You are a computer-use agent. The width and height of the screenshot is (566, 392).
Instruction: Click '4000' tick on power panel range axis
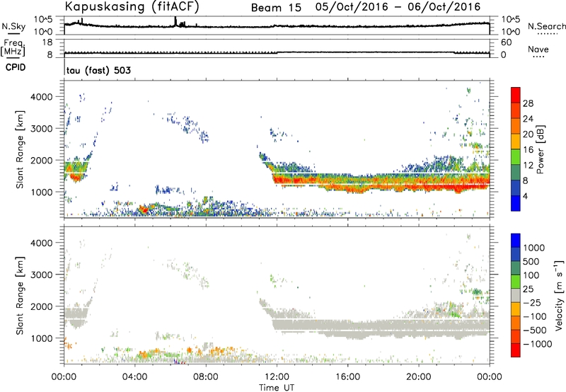[x=42, y=97]
